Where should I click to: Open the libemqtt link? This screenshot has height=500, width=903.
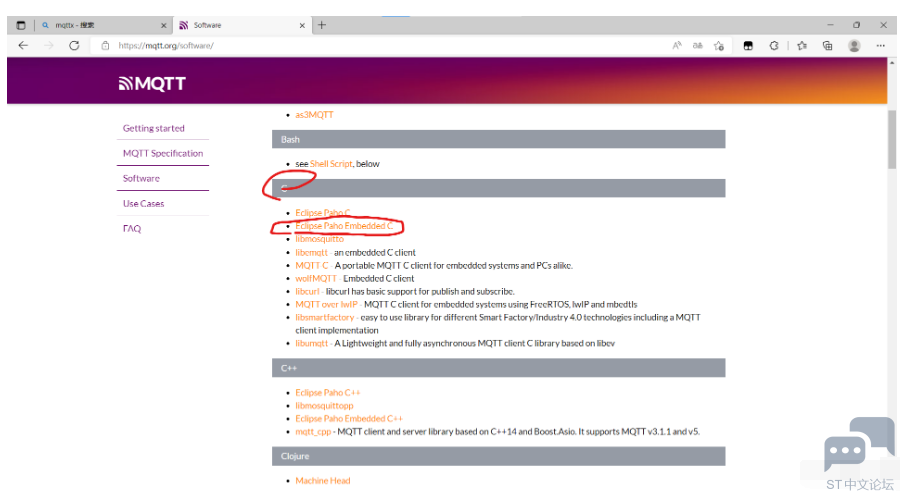312,252
